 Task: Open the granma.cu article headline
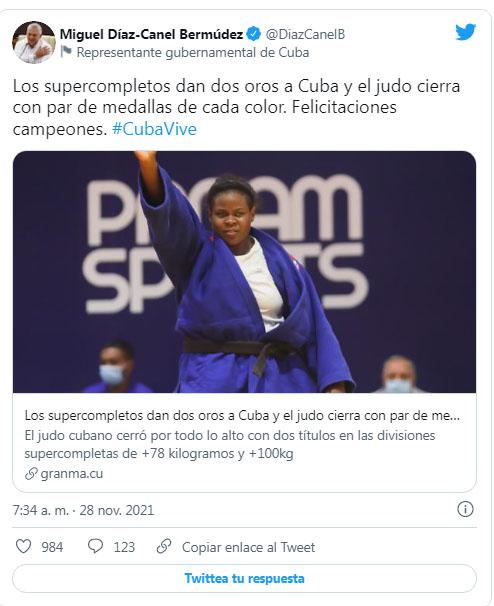[242, 415]
